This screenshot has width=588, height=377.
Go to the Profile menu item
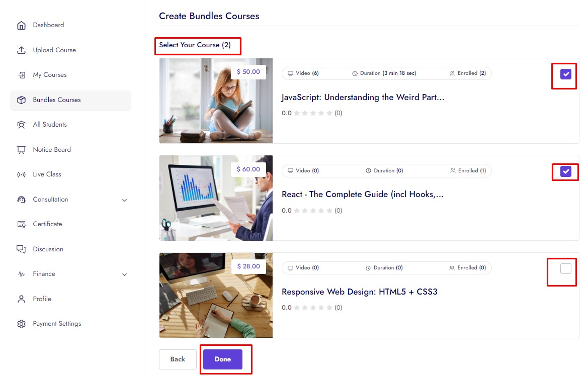point(42,299)
